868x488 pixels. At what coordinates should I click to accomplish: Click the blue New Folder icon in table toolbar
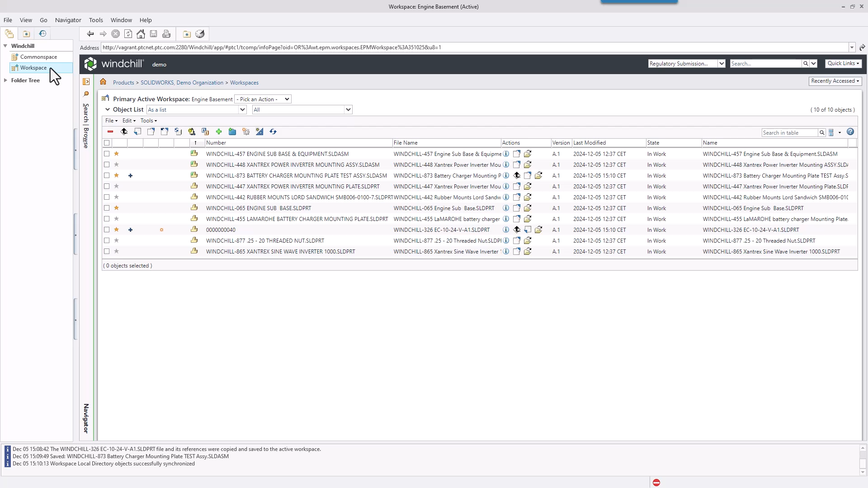click(x=232, y=132)
